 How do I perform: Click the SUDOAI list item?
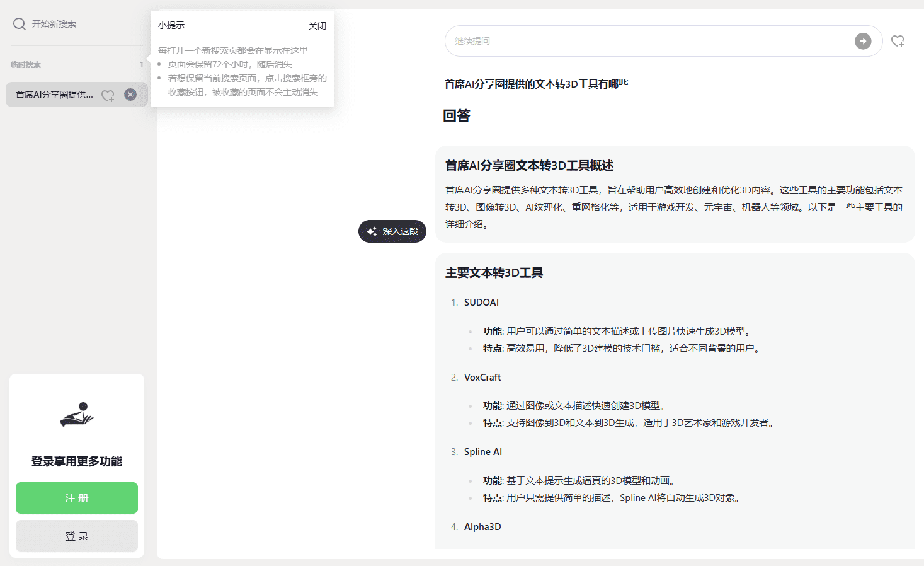pyautogui.click(x=481, y=303)
